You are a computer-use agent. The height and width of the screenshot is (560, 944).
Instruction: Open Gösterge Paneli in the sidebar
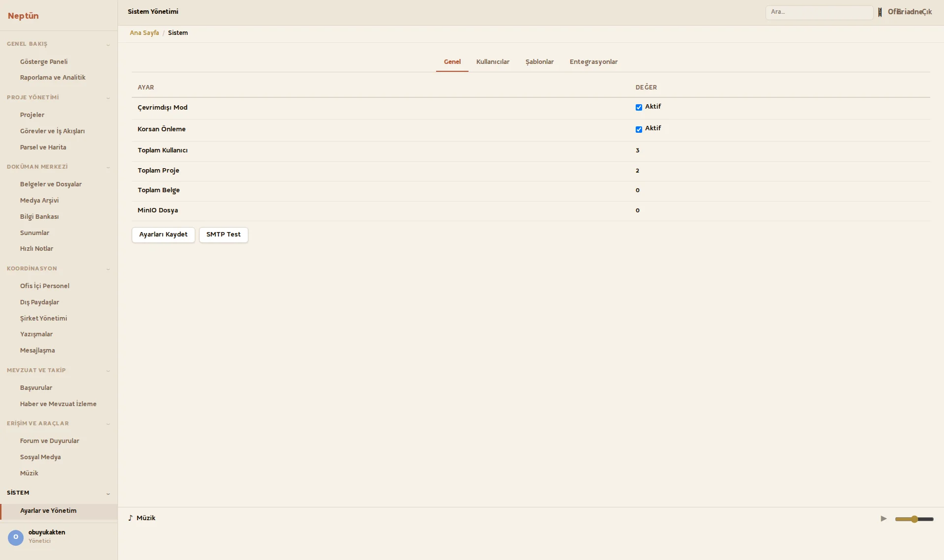[x=44, y=62]
